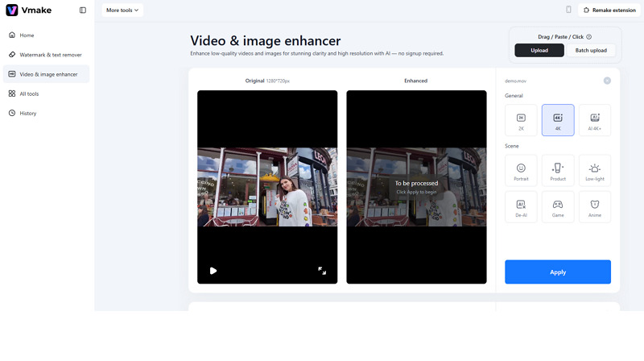Pick the Portrait scene mode
This screenshot has width=644, height=361.
tap(521, 171)
